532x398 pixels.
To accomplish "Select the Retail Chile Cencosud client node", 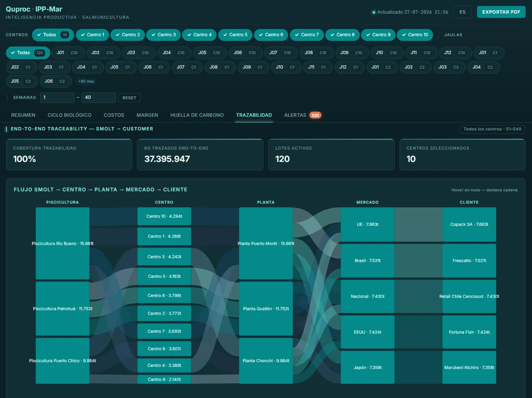I will [469, 297].
